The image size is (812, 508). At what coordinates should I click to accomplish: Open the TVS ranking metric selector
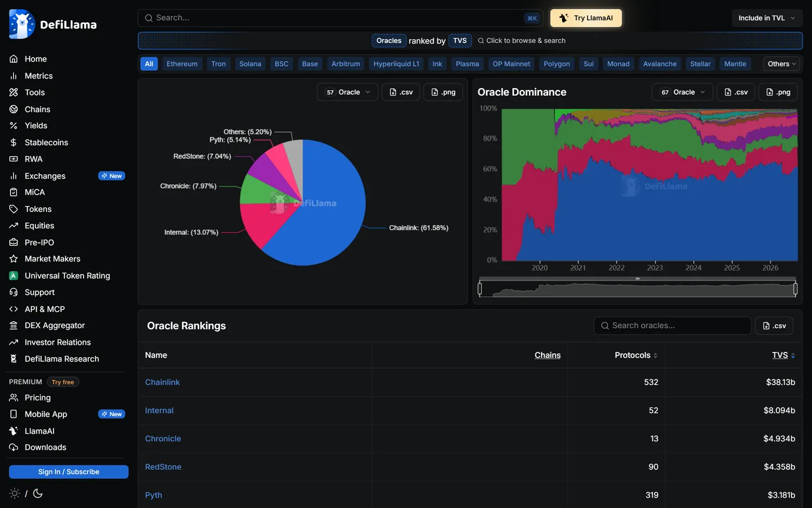[460, 41]
